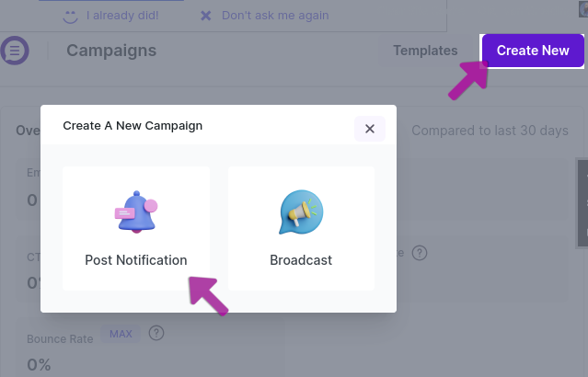The height and width of the screenshot is (377, 588).
Task: Select the Post Notification bell icon
Action: pyautogui.click(x=136, y=212)
